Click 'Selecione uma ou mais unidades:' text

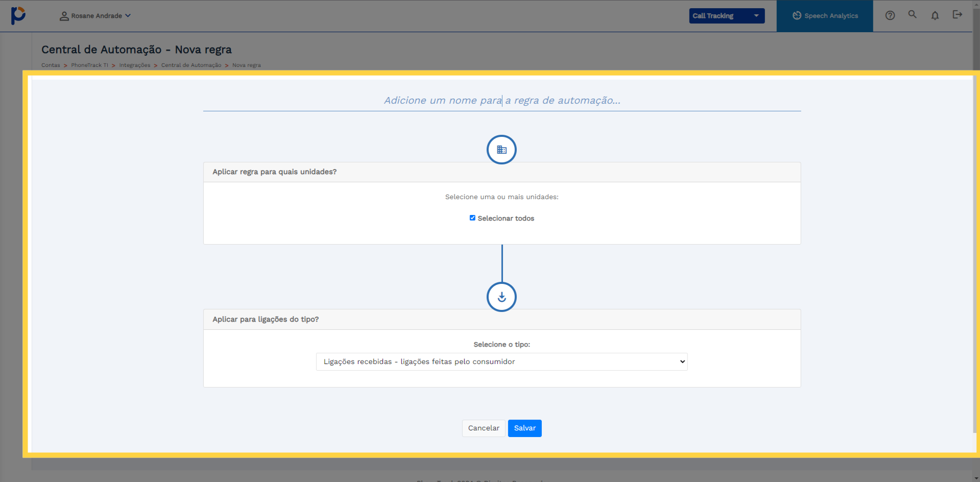coord(502,197)
